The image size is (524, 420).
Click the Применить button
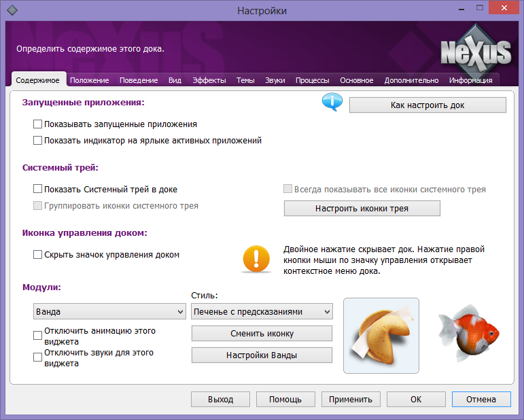click(351, 400)
